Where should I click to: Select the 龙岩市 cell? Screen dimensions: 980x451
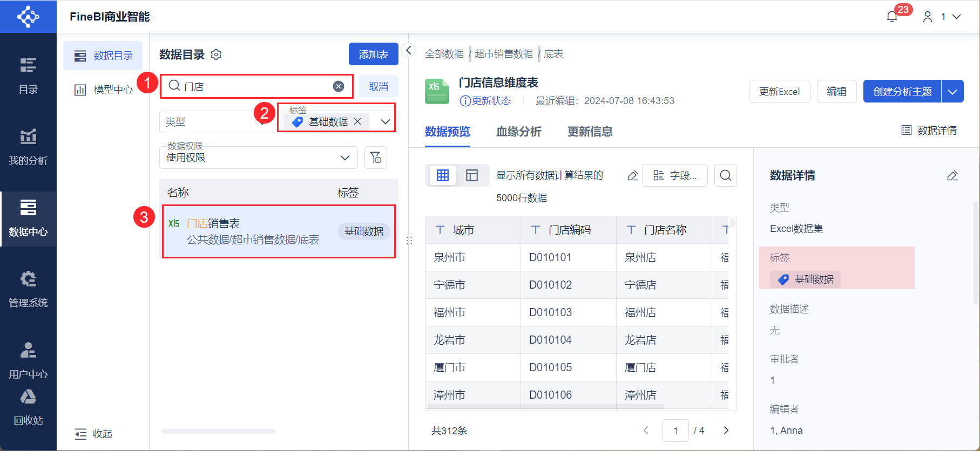473,340
